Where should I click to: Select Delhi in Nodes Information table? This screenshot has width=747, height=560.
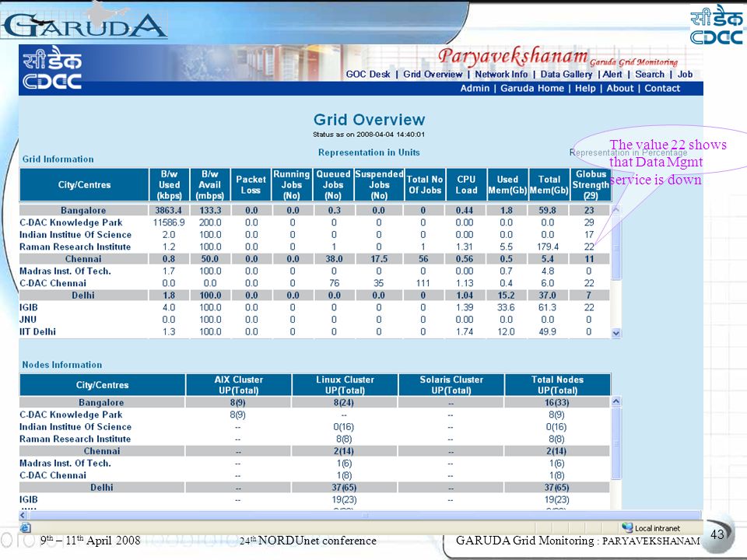314,487
